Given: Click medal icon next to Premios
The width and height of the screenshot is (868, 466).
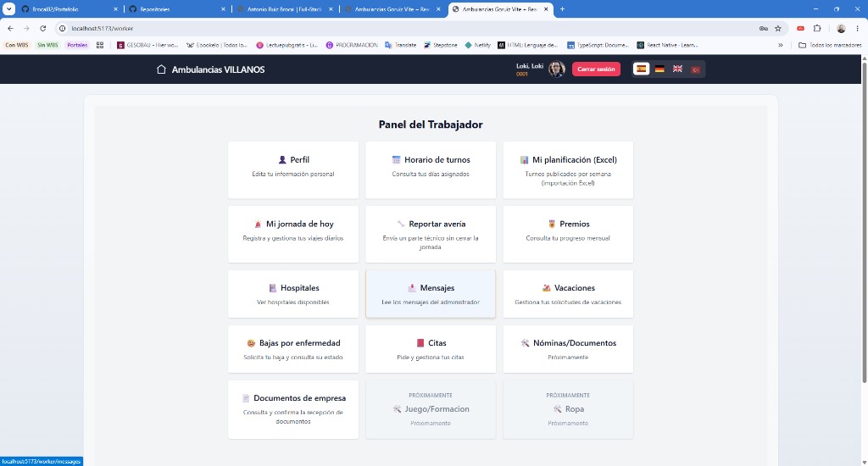Looking at the screenshot, I should click(x=551, y=224).
